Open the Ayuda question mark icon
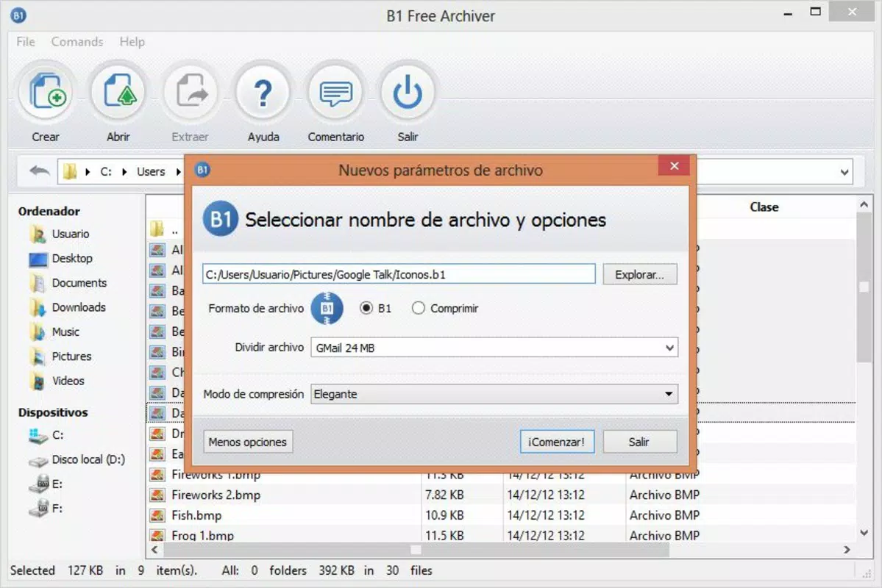Viewport: 882px width, 588px height. pyautogui.click(x=263, y=92)
